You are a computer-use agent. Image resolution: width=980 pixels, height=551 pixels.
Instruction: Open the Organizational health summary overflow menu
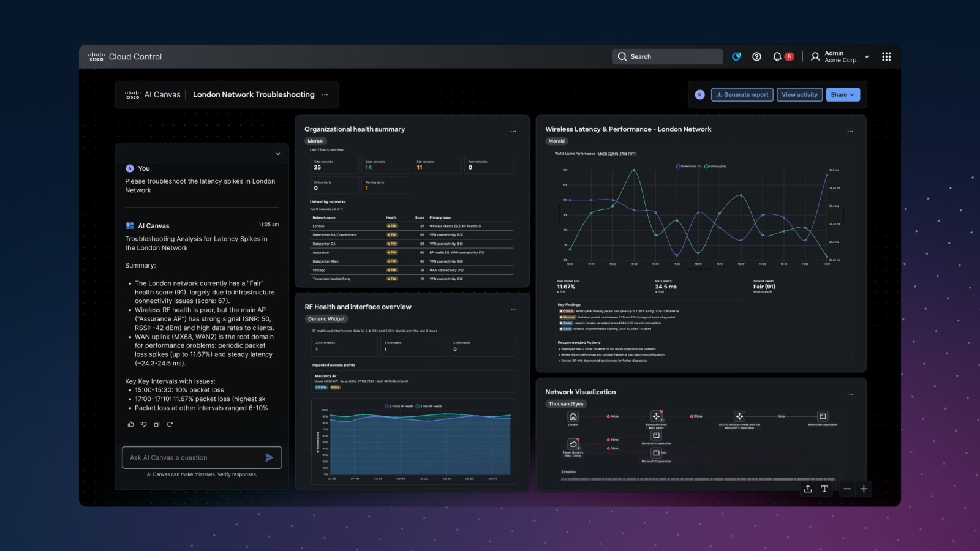click(513, 131)
